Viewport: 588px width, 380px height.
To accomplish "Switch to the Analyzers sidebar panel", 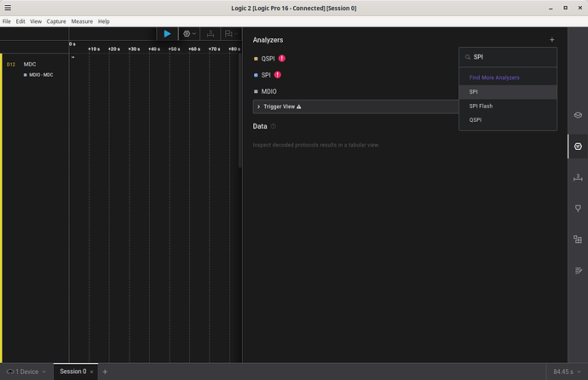I will tap(577, 146).
